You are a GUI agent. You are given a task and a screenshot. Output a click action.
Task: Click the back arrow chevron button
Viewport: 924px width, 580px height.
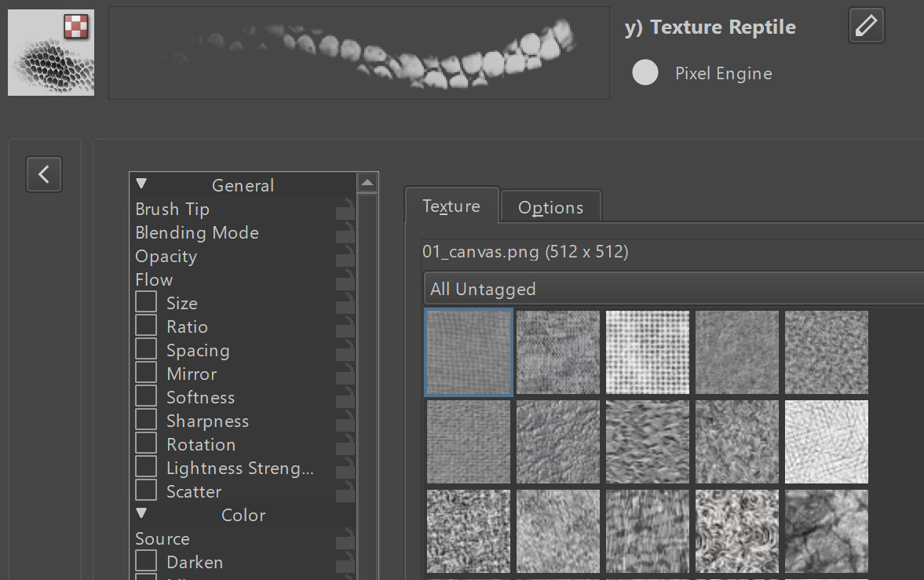click(x=44, y=173)
